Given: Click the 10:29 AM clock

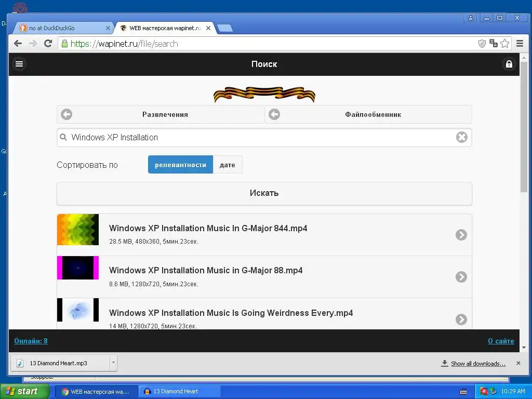Looking at the screenshot, I should tap(513, 391).
